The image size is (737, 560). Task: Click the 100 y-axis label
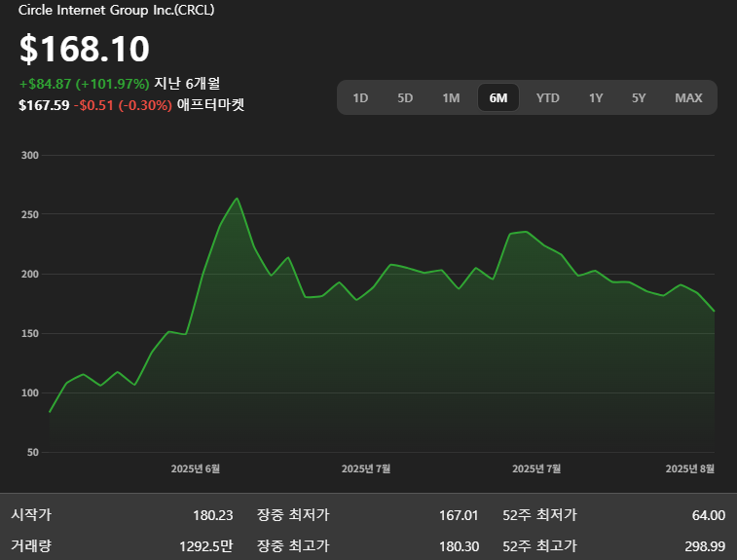click(30, 392)
